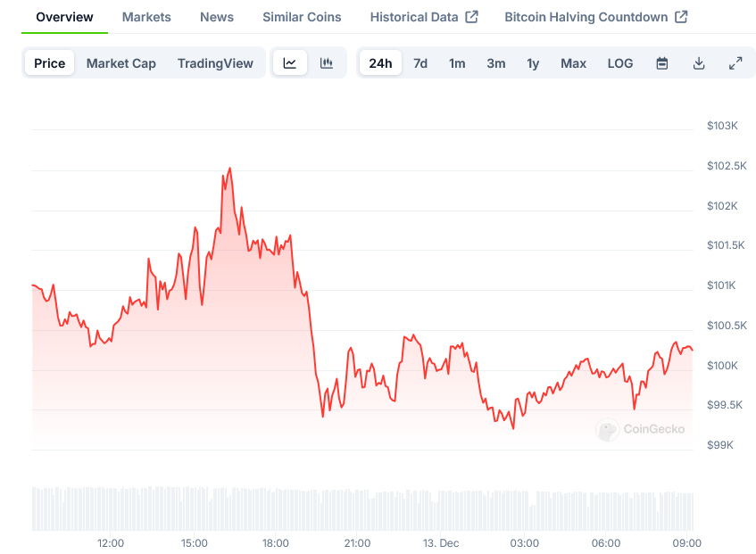Switch chart to Market Cap mode
The height and width of the screenshot is (554, 756).
click(121, 63)
